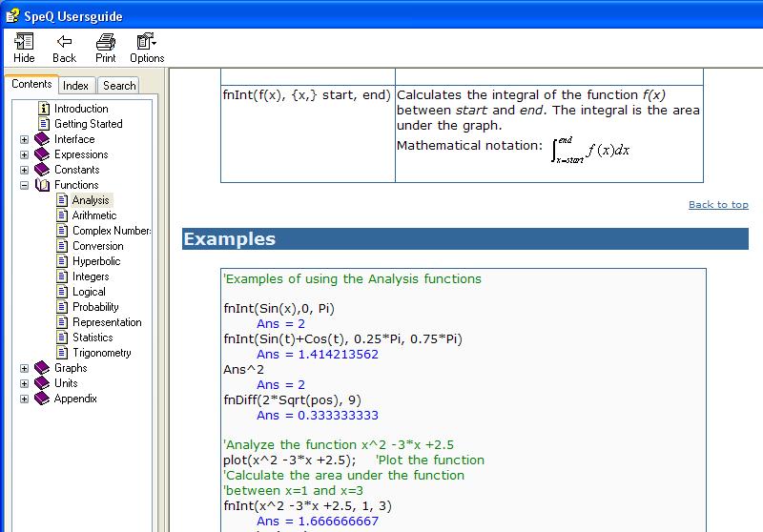This screenshot has width=763, height=532.
Task: Click the Statistics page icon
Action: [x=62, y=337]
